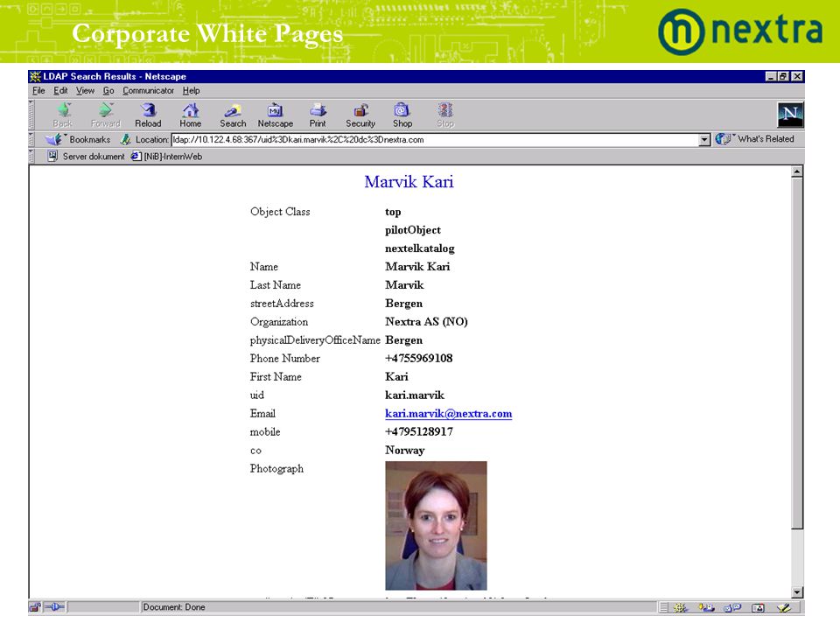This screenshot has height=630, width=840.
Task: Select the mobile number +4795128917
Action: (419, 431)
